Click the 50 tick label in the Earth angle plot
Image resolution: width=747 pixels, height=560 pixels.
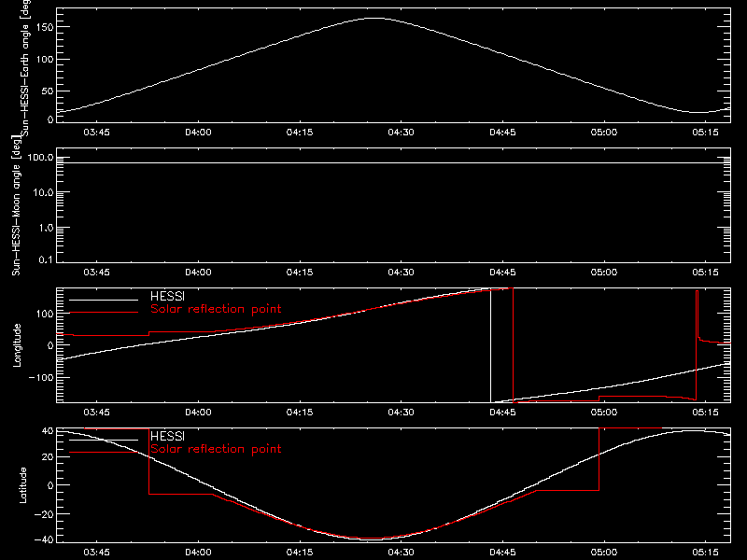pos(48,91)
